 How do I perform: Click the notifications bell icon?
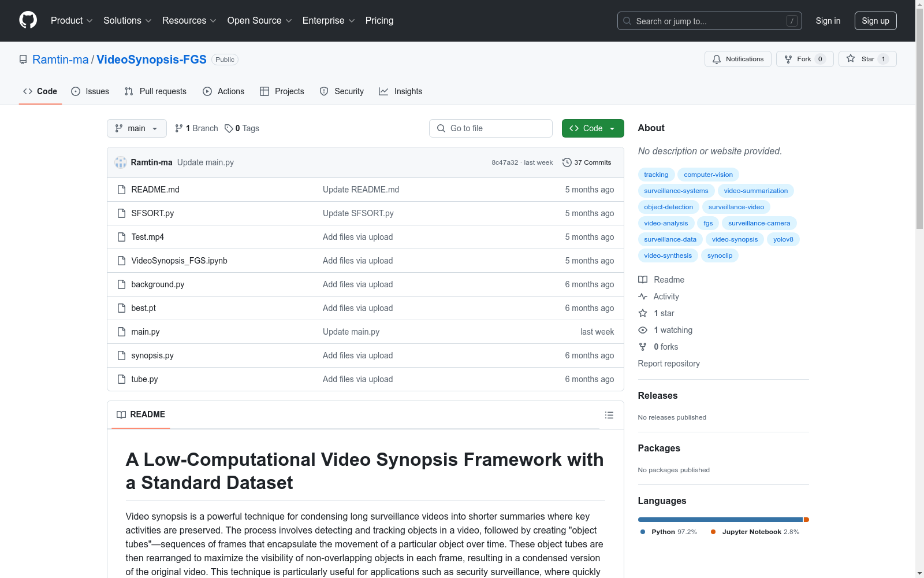(717, 59)
